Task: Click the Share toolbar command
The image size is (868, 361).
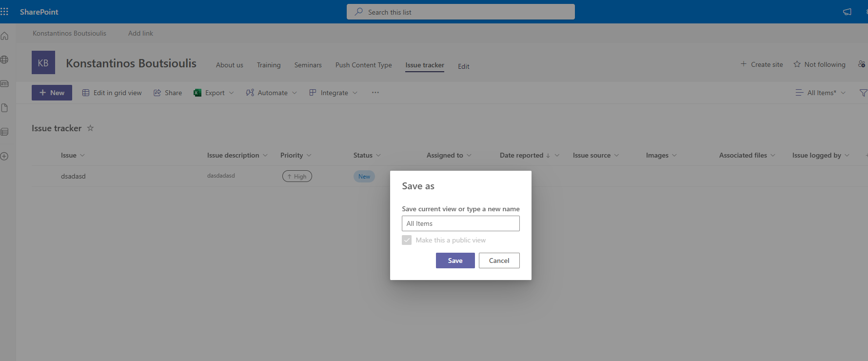Action: (x=168, y=93)
